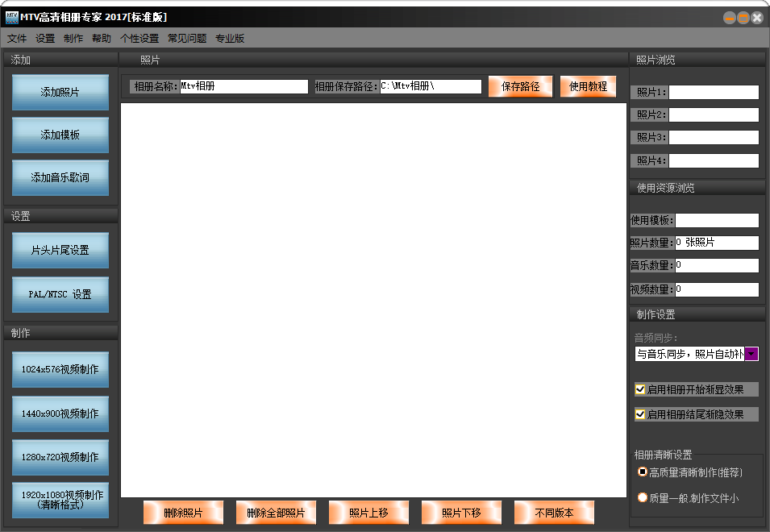
Task: Open 片头片尾设置
Action: tap(60, 251)
